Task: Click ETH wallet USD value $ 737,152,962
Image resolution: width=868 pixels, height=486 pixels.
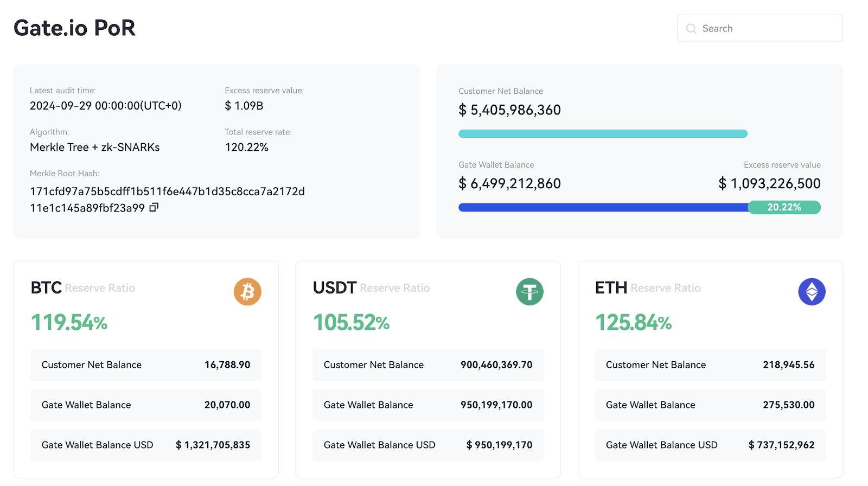Action: 781,445
